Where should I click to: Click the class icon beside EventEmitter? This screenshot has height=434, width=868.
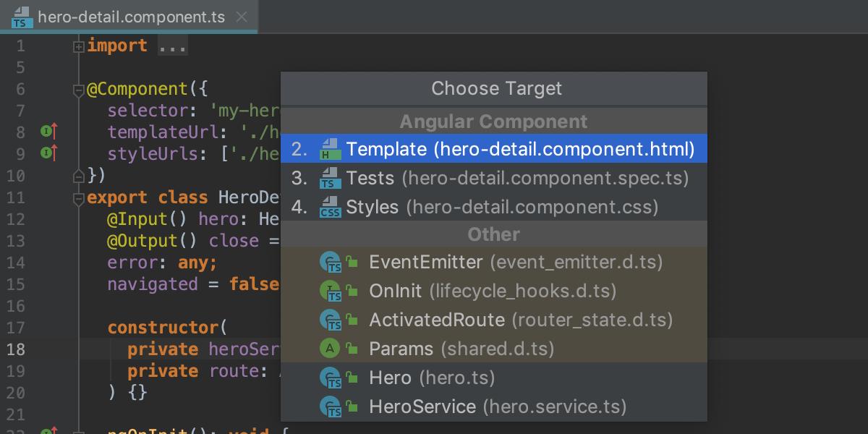point(330,262)
